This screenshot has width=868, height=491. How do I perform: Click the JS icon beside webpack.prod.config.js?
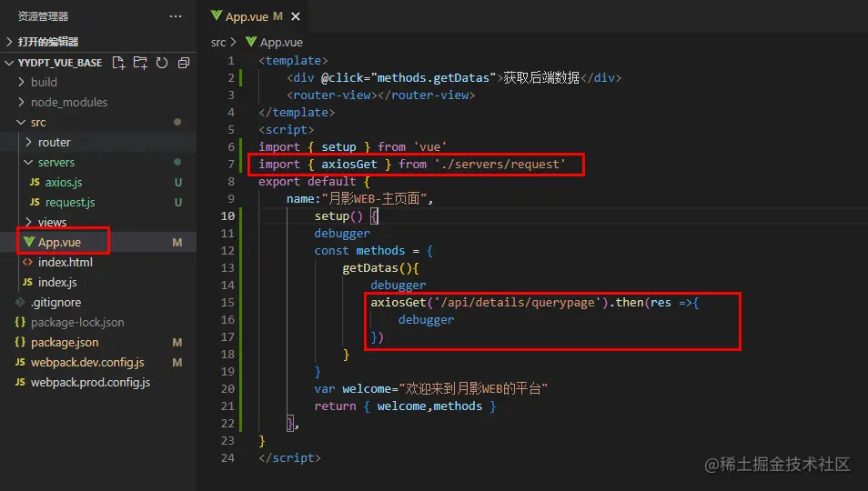pyautogui.click(x=21, y=382)
